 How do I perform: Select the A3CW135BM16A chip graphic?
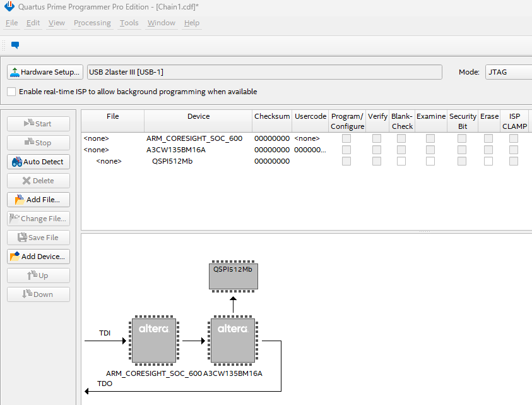tap(233, 341)
